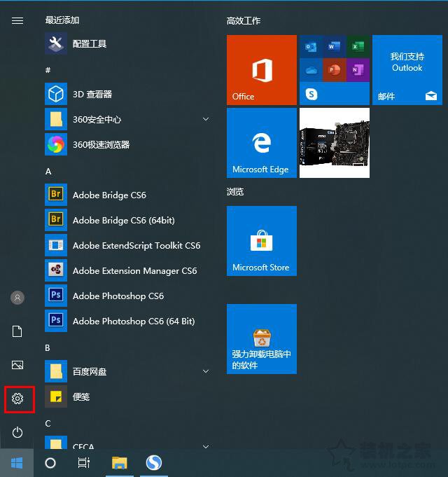Expand the 360安全中心 folder
This screenshot has height=477, width=448.
click(x=206, y=119)
